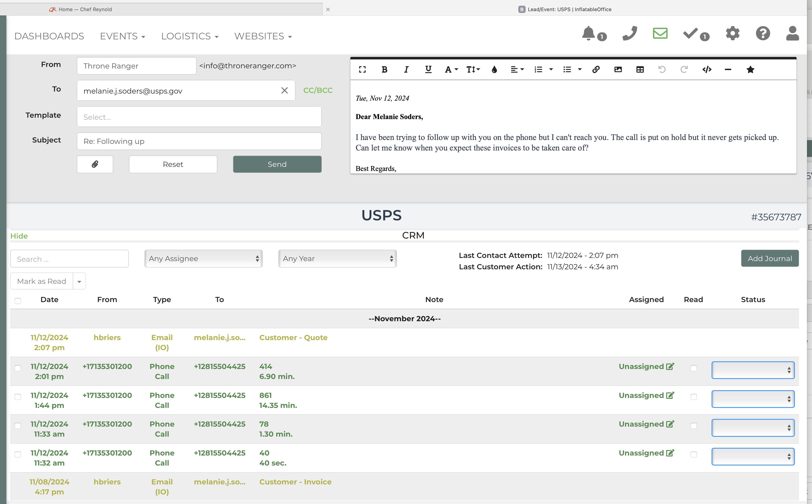This screenshot has height=504, width=812.
Task: Toggle Read checkbox for the 11:33 am call
Action: click(x=694, y=426)
